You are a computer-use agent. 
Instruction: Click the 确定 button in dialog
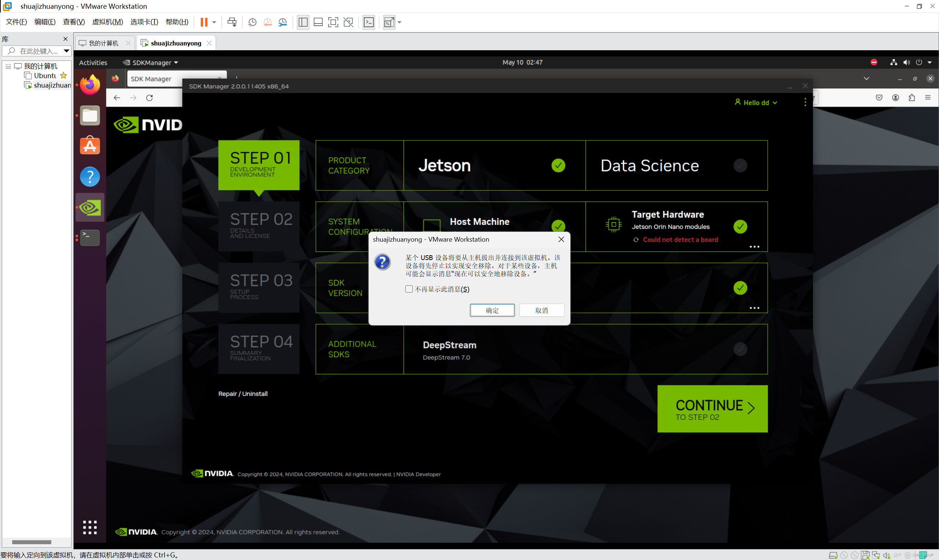coord(492,310)
